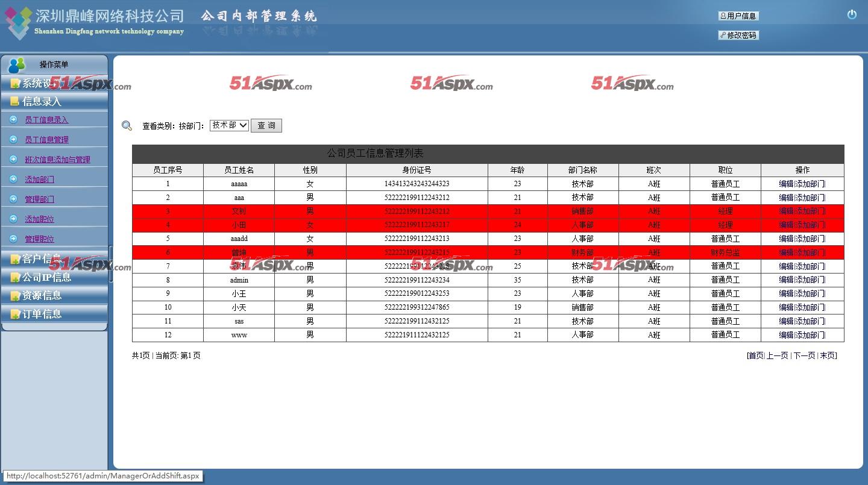The height and width of the screenshot is (485, 868).
Task: Click the 财务部 department cell
Action: (x=583, y=252)
